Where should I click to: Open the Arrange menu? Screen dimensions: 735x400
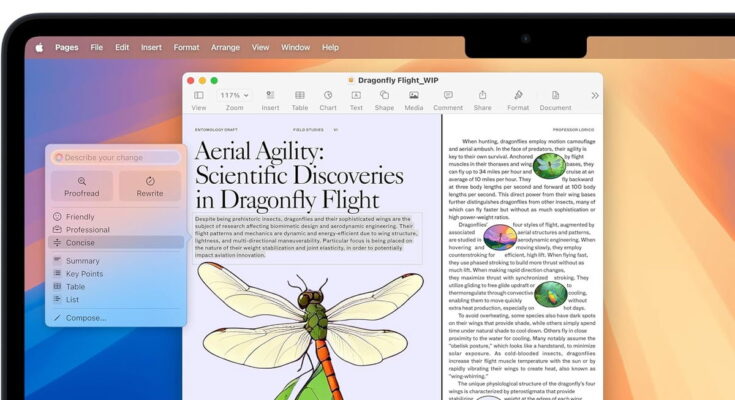click(x=225, y=47)
